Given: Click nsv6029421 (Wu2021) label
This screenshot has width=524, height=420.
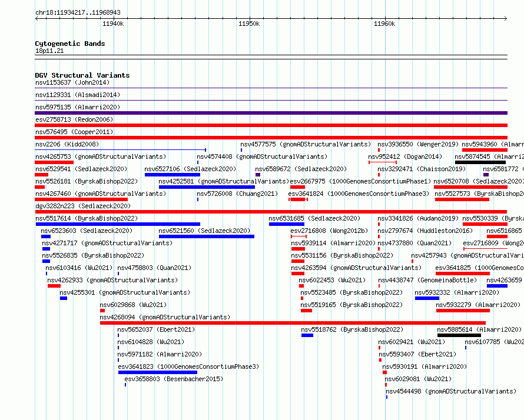Looking at the screenshot, I should 412,342.
